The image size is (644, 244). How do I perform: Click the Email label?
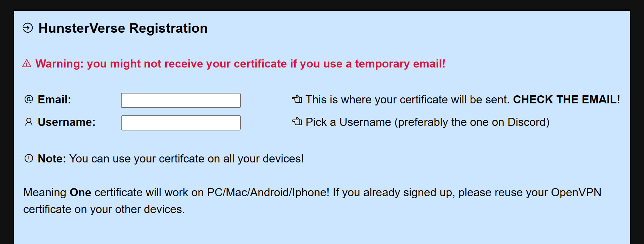[54, 99]
